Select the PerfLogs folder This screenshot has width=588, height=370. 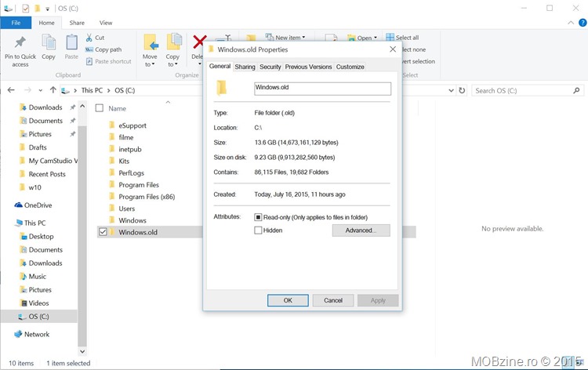pyautogui.click(x=131, y=172)
